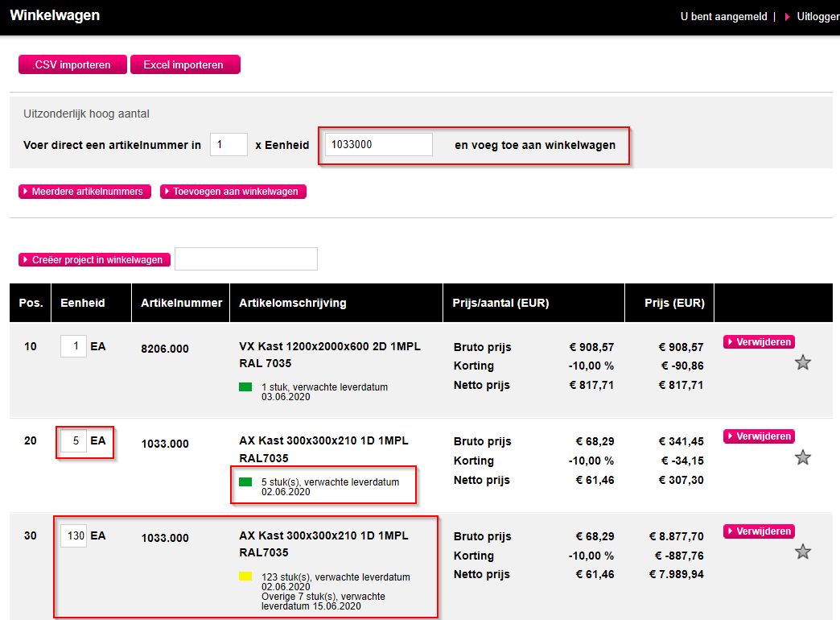
Task: Click U bent aangemeld status text
Action: (x=724, y=17)
